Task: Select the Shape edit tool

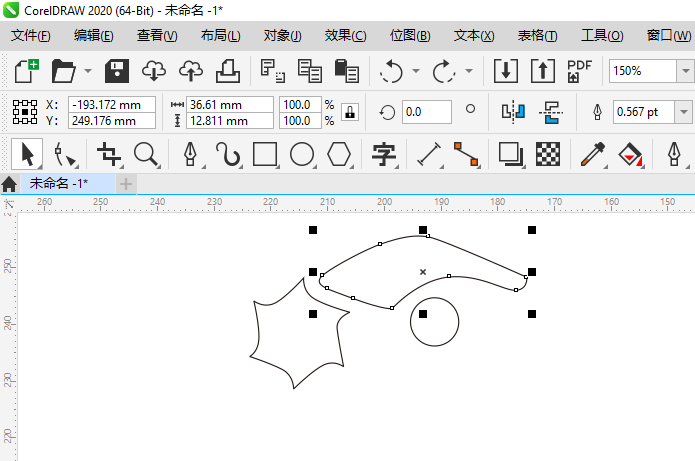Action: 65,154
